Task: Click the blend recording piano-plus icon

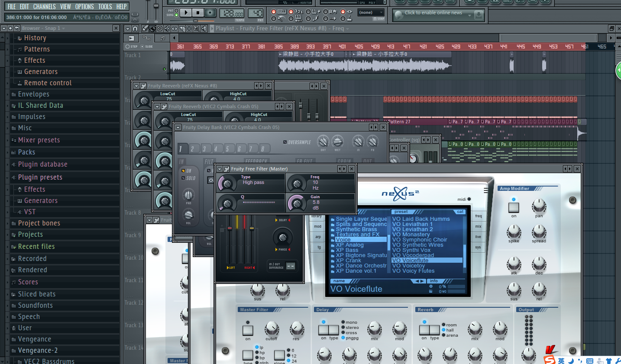Action: (x=316, y=12)
